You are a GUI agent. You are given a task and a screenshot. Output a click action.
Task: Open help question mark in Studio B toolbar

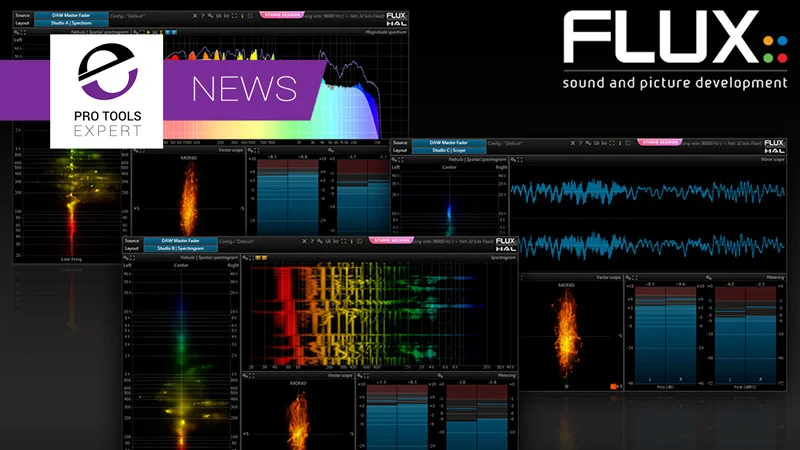[312, 241]
